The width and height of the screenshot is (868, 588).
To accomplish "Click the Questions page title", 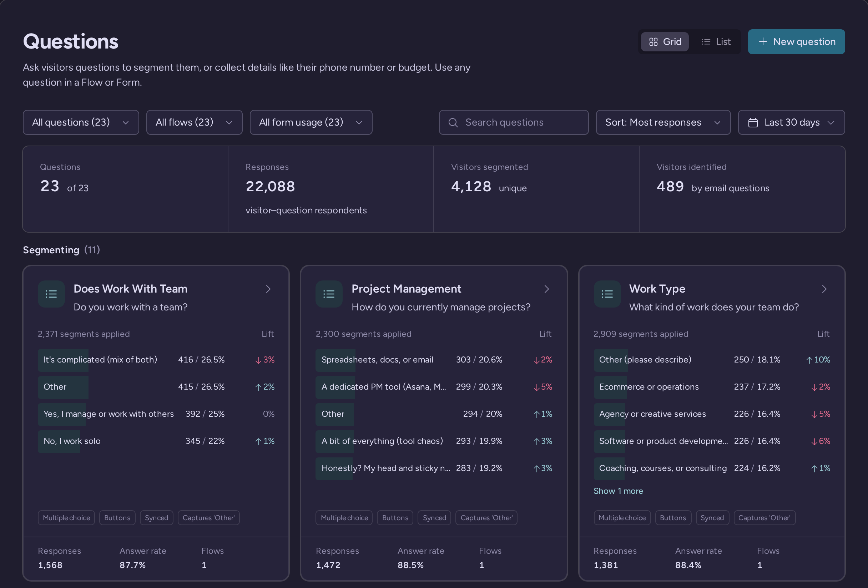I will (71, 41).
